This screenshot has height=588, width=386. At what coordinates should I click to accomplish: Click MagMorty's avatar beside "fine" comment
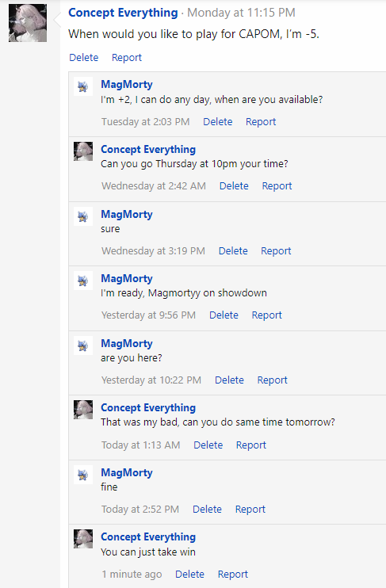(83, 475)
